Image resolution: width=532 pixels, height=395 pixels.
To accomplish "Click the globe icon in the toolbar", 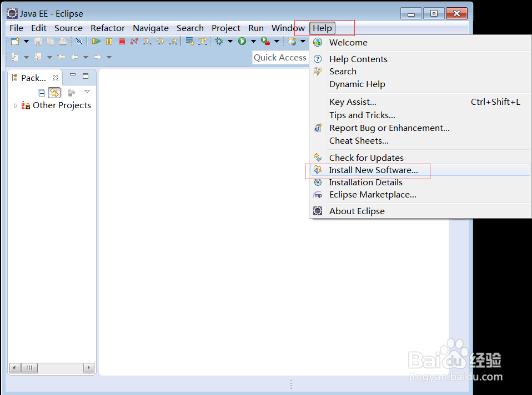I will (292, 42).
